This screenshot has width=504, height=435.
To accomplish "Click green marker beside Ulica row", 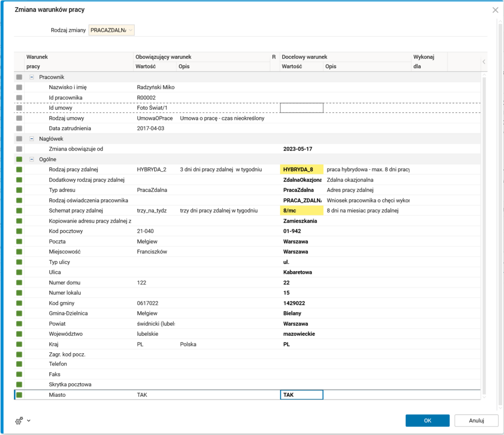I will click(19, 272).
